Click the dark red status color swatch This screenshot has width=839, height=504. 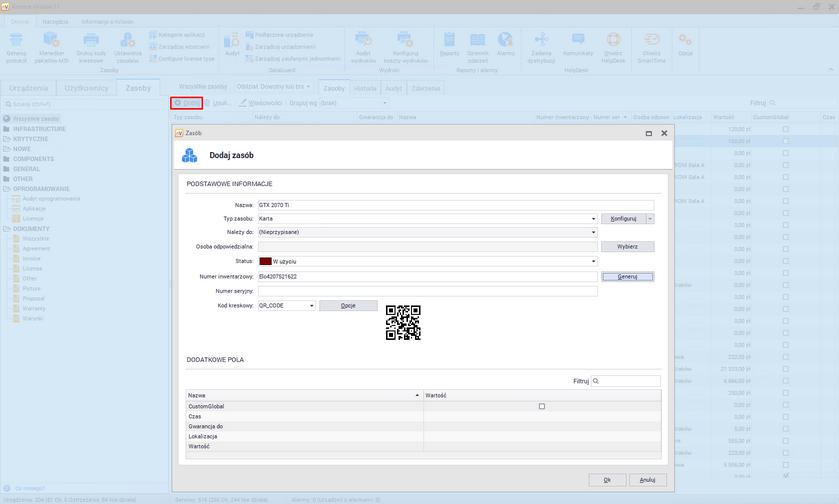pos(265,261)
